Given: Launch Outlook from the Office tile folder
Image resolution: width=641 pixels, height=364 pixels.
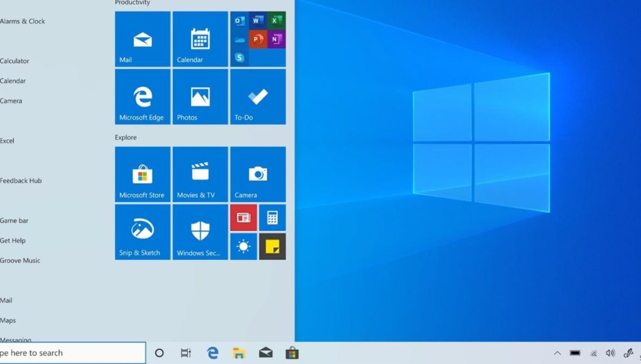Looking at the screenshot, I should [x=240, y=21].
